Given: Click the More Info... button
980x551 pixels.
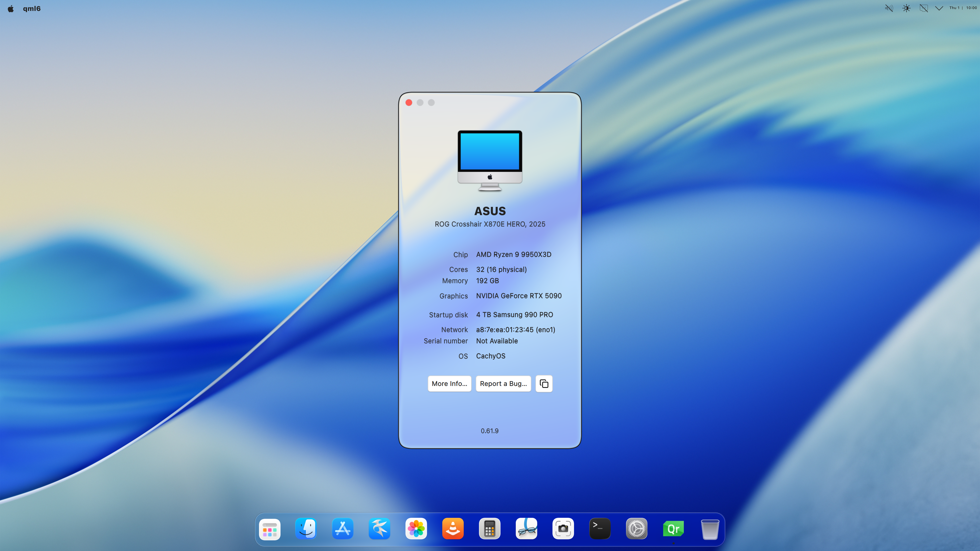Looking at the screenshot, I should (x=449, y=384).
